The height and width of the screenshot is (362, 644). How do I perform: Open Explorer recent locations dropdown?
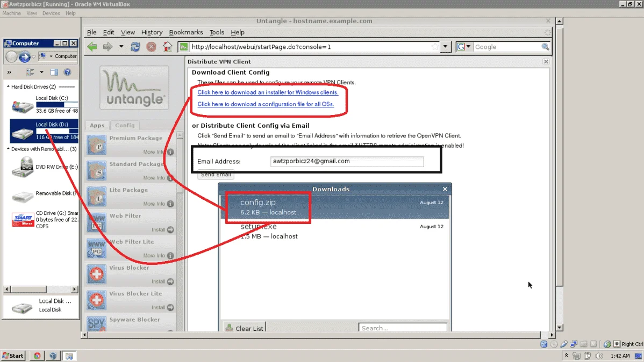(x=34, y=56)
